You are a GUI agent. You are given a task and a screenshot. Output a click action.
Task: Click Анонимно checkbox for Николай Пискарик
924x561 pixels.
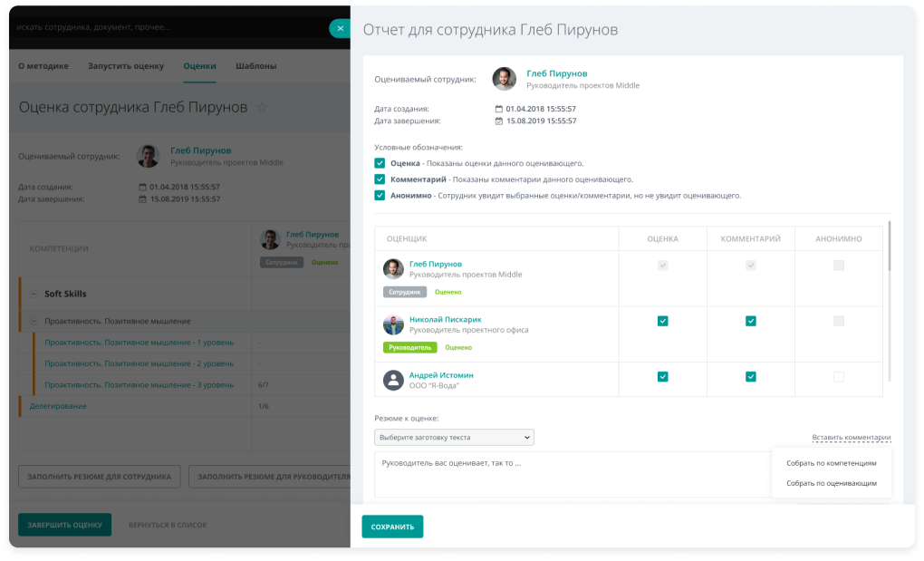click(x=839, y=321)
